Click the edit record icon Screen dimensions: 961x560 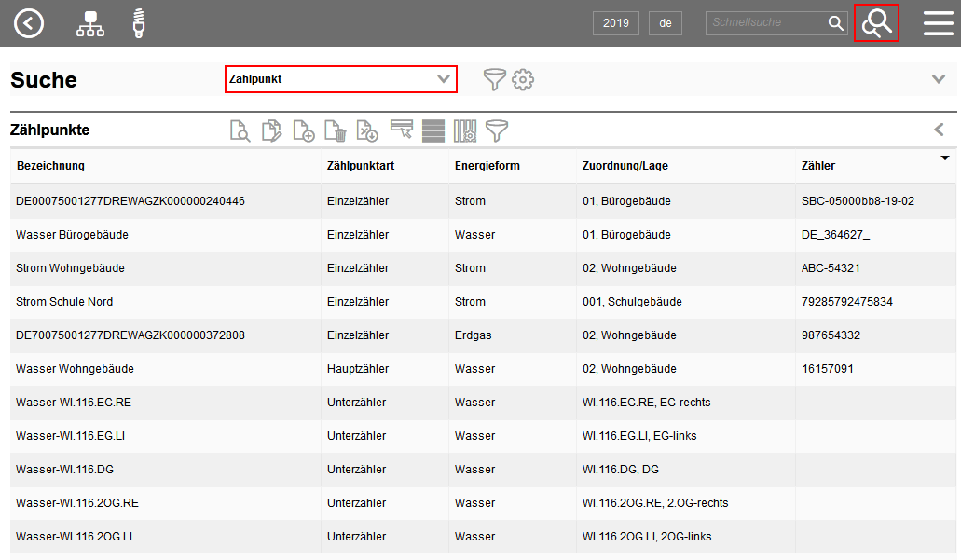272,130
